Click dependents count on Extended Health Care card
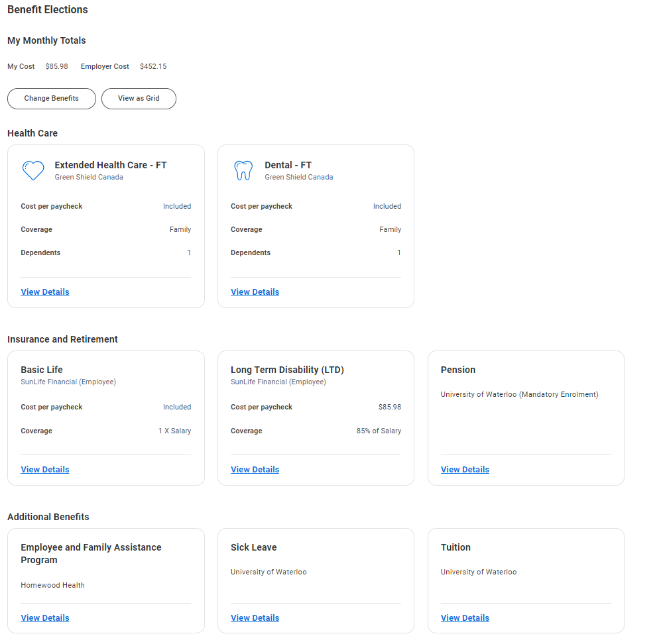Viewport: 663px width, 644px height. coord(189,253)
